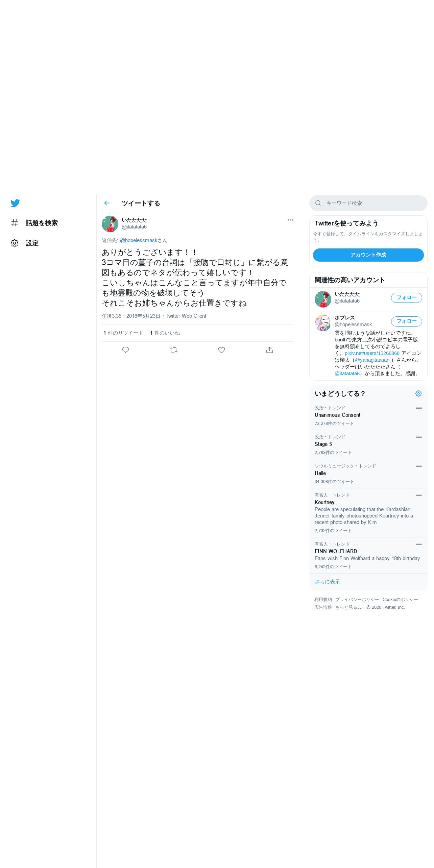
Task: Open 設定 gear icon in sidebar
Action: pos(15,243)
